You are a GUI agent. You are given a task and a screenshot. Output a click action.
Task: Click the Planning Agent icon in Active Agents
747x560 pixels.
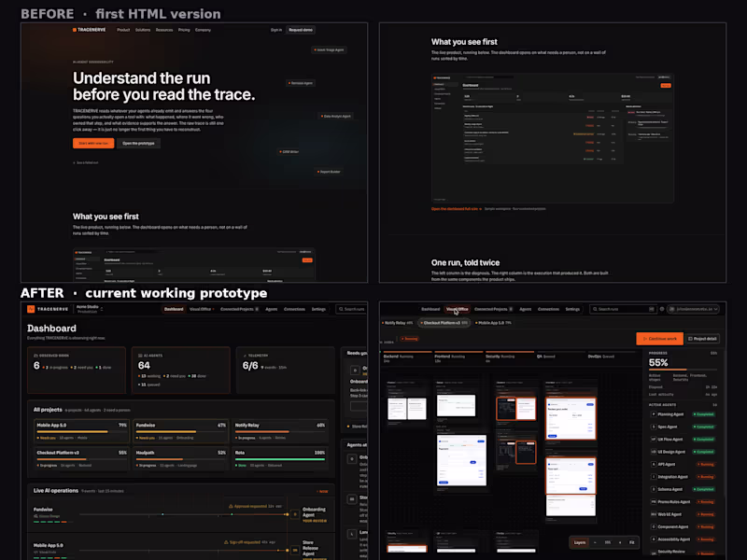coord(654,414)
